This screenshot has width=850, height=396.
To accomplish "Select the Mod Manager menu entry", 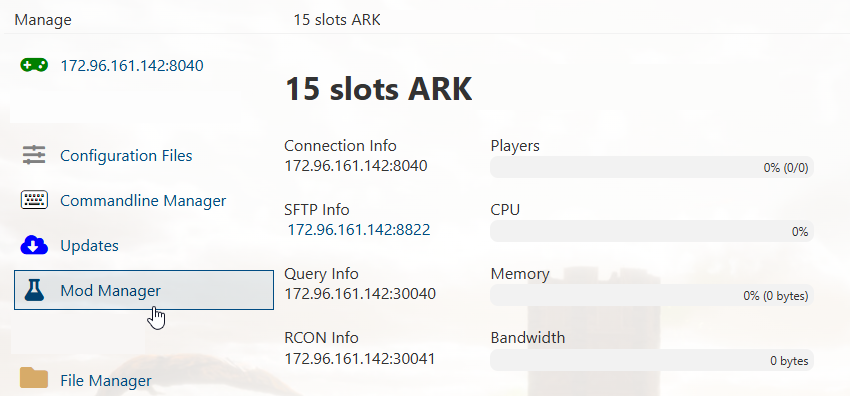I will coord(144,290).
